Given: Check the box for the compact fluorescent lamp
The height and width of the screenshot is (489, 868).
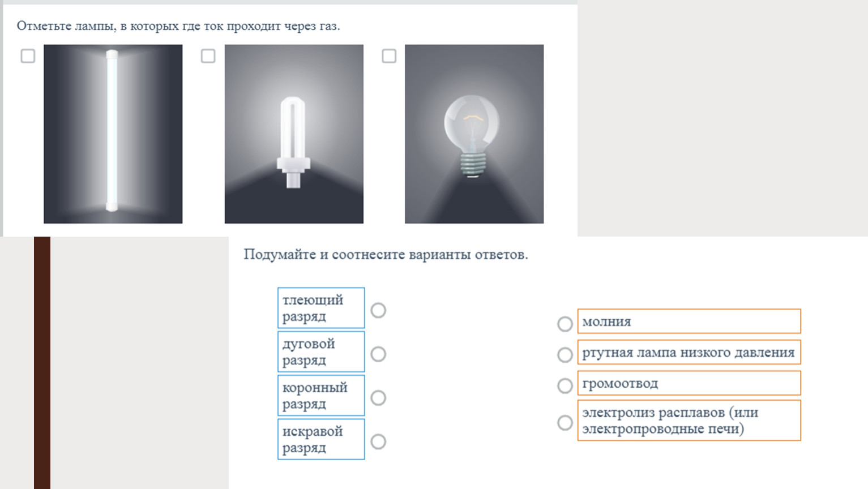Looking at the screenshot, I should click(208, 56).
